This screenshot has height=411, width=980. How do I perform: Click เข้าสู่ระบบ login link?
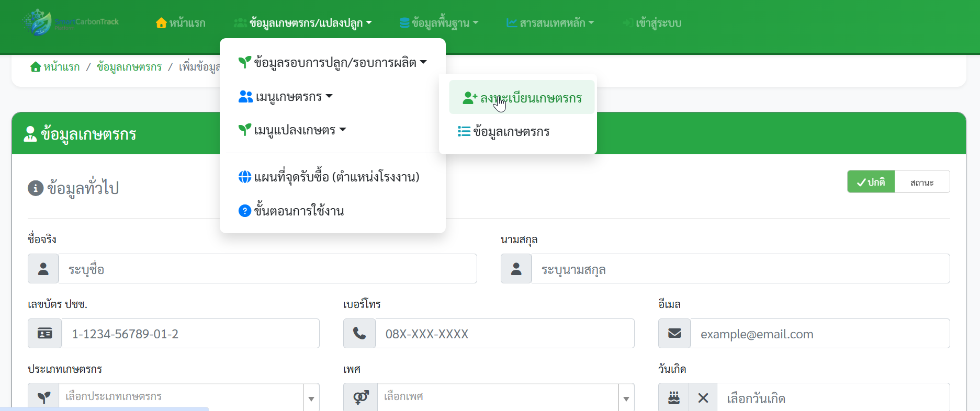click(652, 23)
